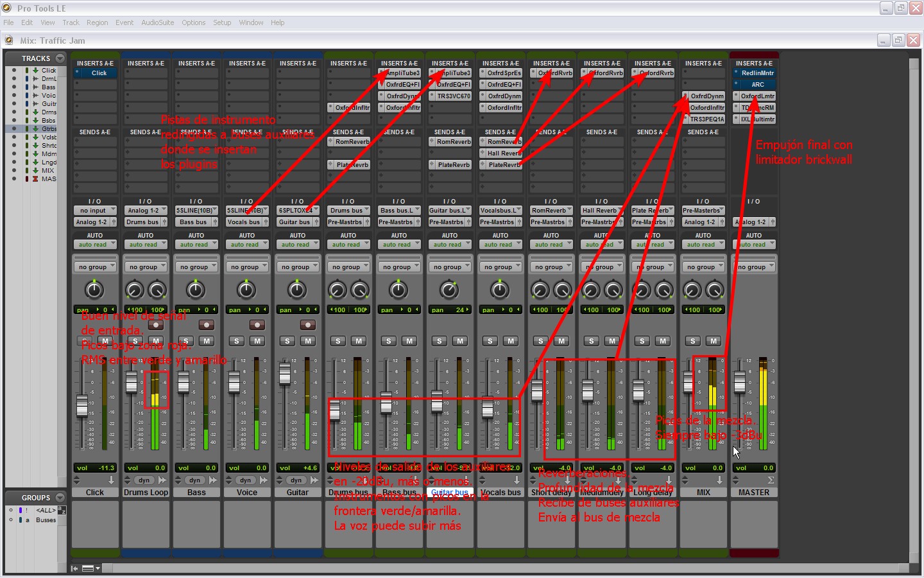
Task: Click the MAS master fader track icon
Action: [35, 179]
